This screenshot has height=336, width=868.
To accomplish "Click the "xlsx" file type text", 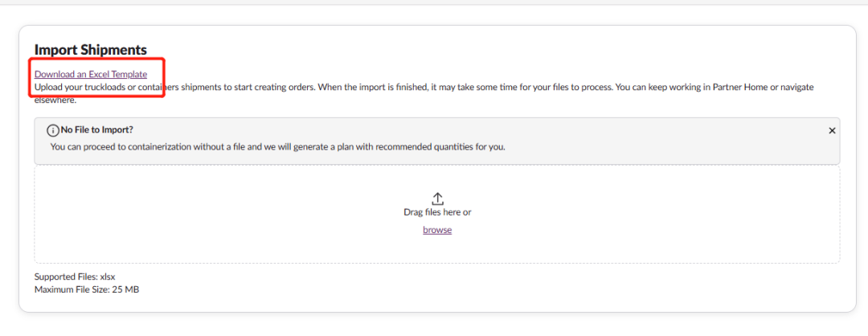I will [x=108, y=277].
